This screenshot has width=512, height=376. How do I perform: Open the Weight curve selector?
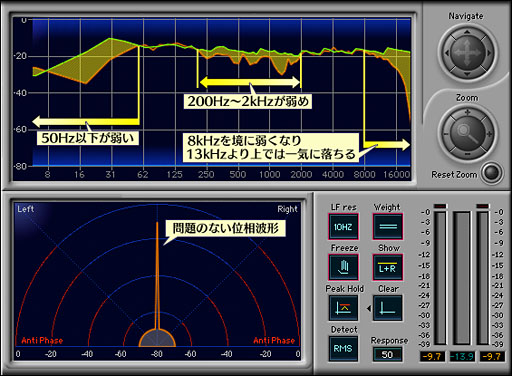388,227
